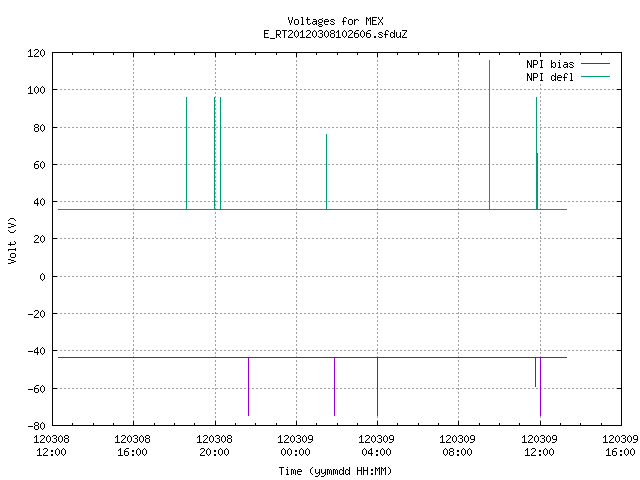Click the x-axis label 120308 12:00
640x480 pixels.
pyautogui.click(x=51, y=445)
